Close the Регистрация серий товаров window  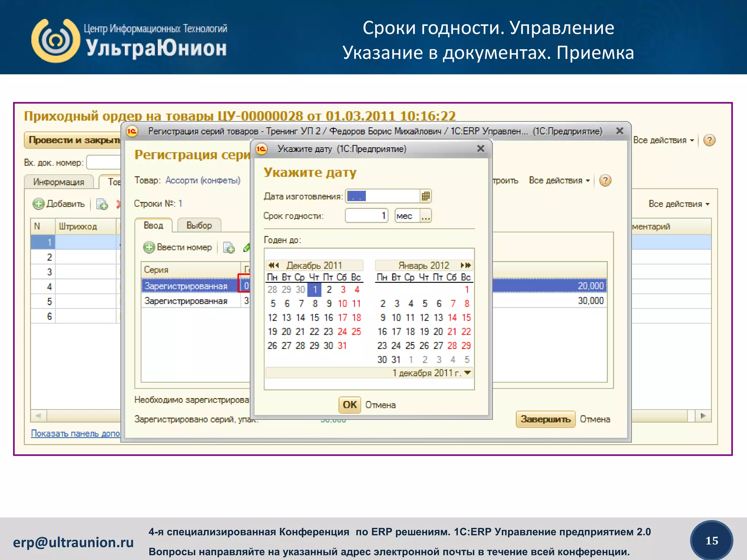tap(619, 131)
